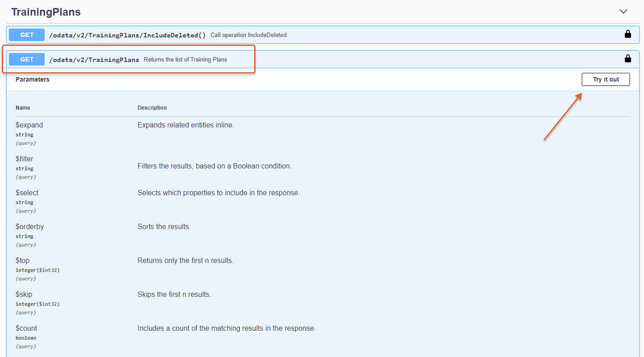Select the Parameters tab label
Image resolution: width=644 pixels, height=357 pixels.
[x=33, y=79]
